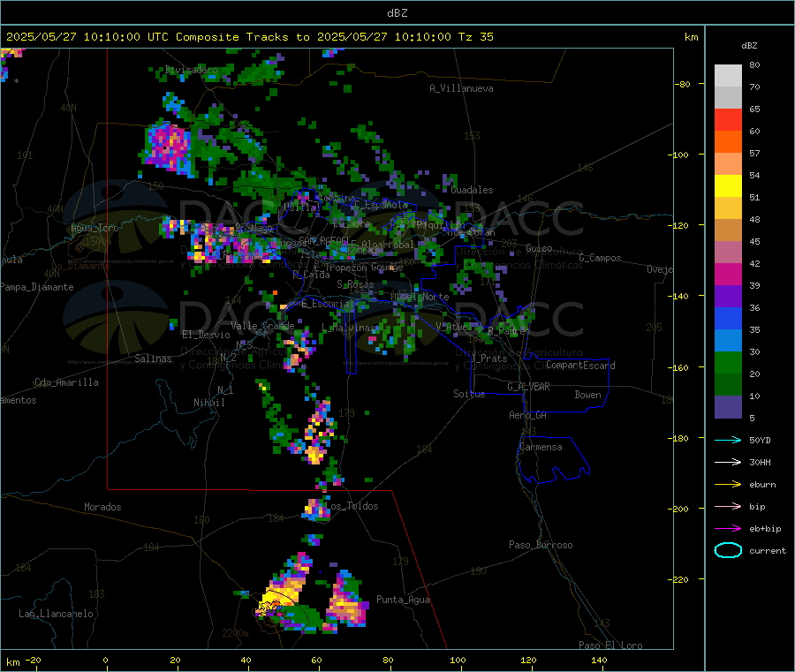Click the Soitue map label
This screenshot has height=672, width=795.
[x=469, y=394]
